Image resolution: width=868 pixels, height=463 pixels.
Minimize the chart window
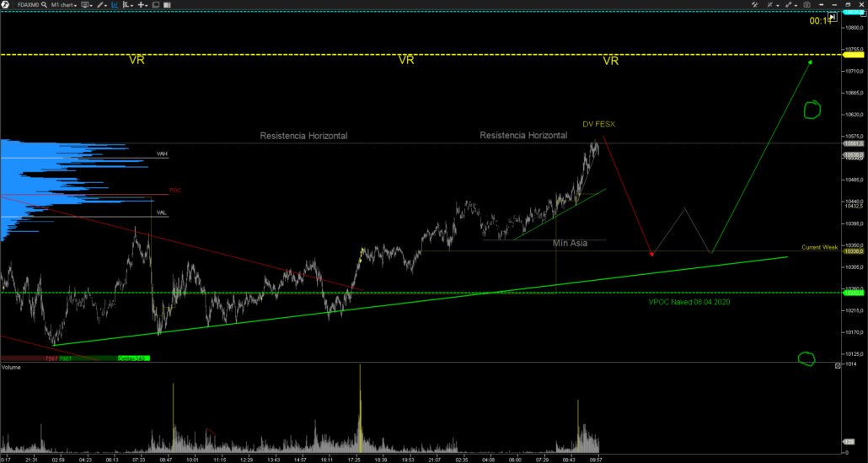click(834, 5)
